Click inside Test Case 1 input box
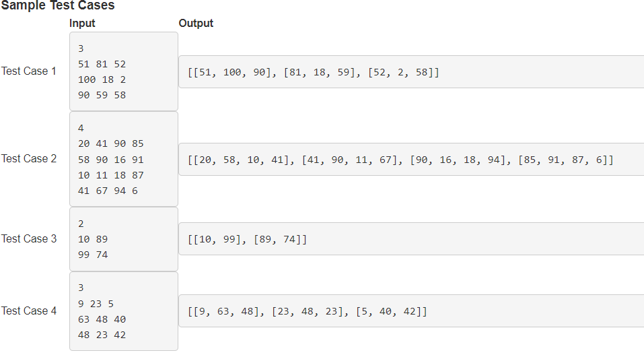The image size is (644, 359). click(124, 71)
